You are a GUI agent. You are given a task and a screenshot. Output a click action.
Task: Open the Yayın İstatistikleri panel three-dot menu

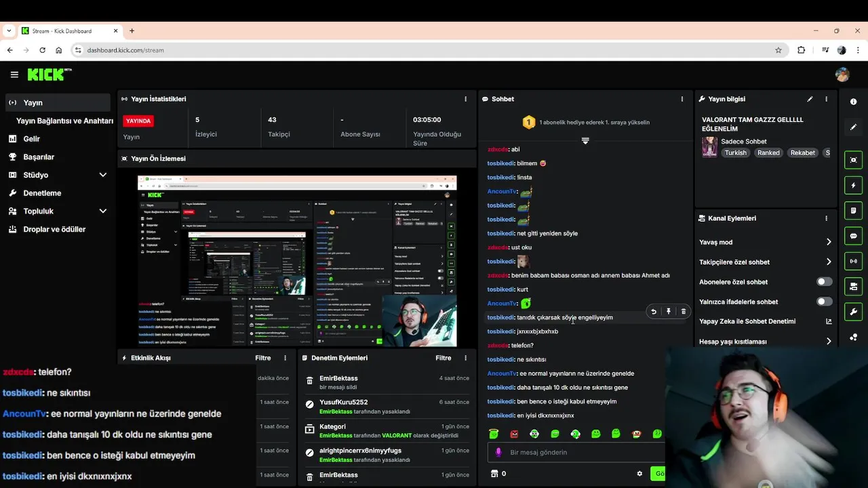[x=465, y=99]
